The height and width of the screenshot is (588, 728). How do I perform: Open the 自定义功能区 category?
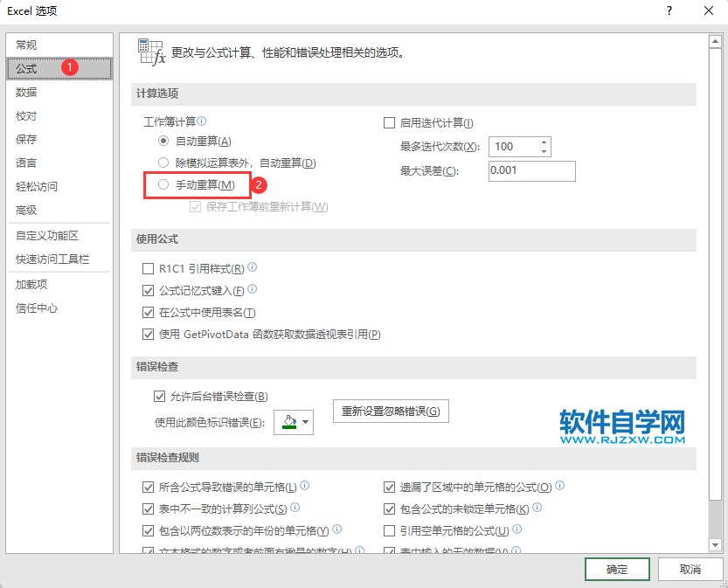pos(59,236)
